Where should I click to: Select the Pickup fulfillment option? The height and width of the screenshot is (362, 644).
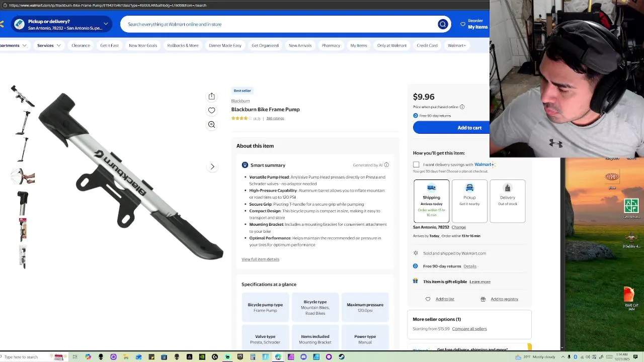click(x=469, y=201)
